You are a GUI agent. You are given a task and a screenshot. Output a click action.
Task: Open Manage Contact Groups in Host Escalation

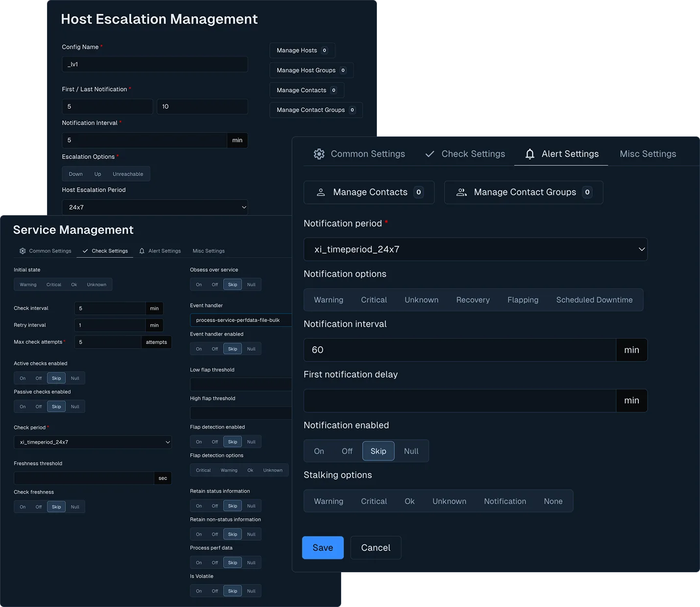[x=316, y=110]
